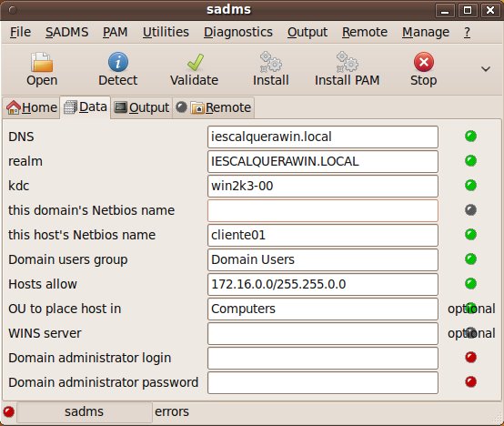Click the red status bar indicator light
504x426 pixels.
click(9, 411)
